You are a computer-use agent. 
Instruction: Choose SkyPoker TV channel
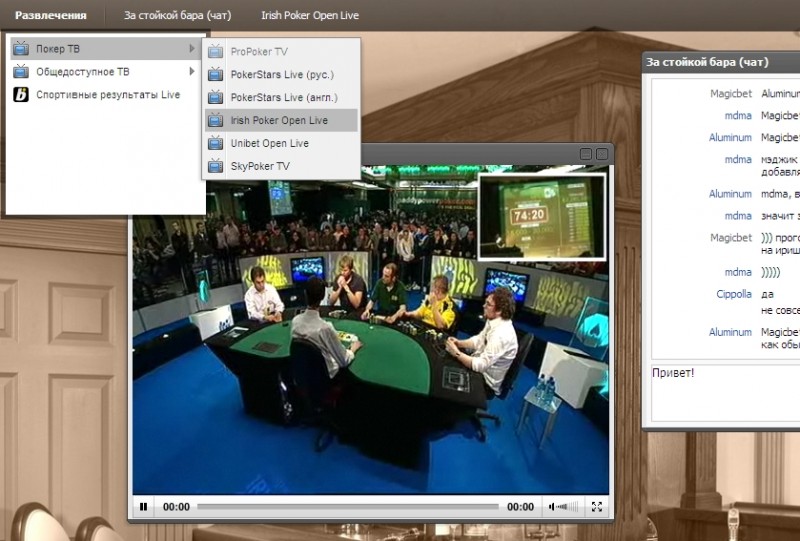(281, 166)
